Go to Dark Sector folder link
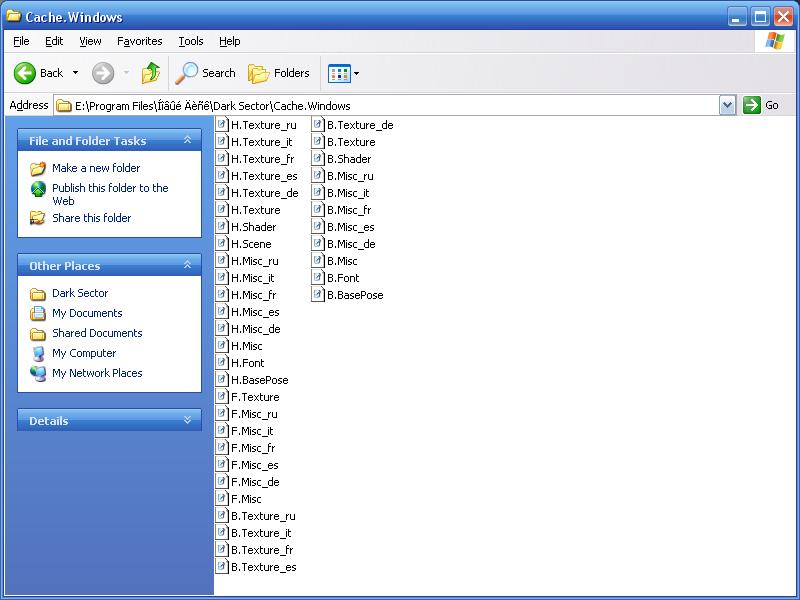Screen dimensions: 800x600 (80, 293)
